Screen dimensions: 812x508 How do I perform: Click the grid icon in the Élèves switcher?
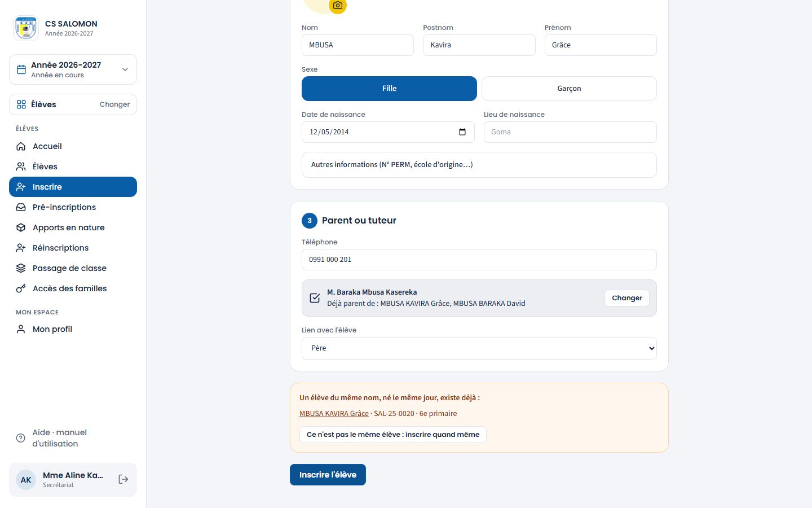pyautogui.click(x=21, y=104)
